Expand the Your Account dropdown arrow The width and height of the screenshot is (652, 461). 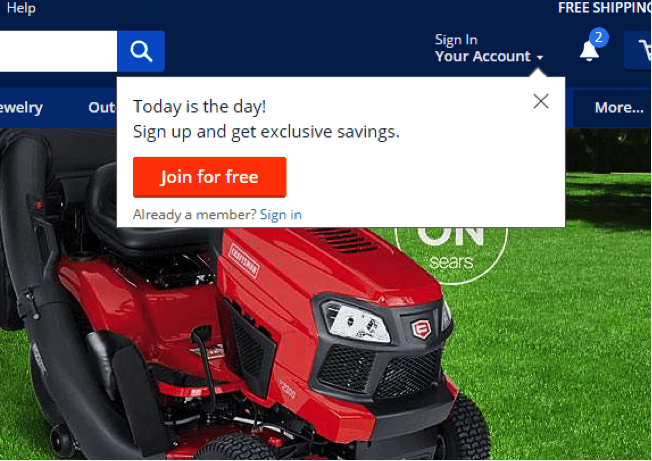pos(540,57)
